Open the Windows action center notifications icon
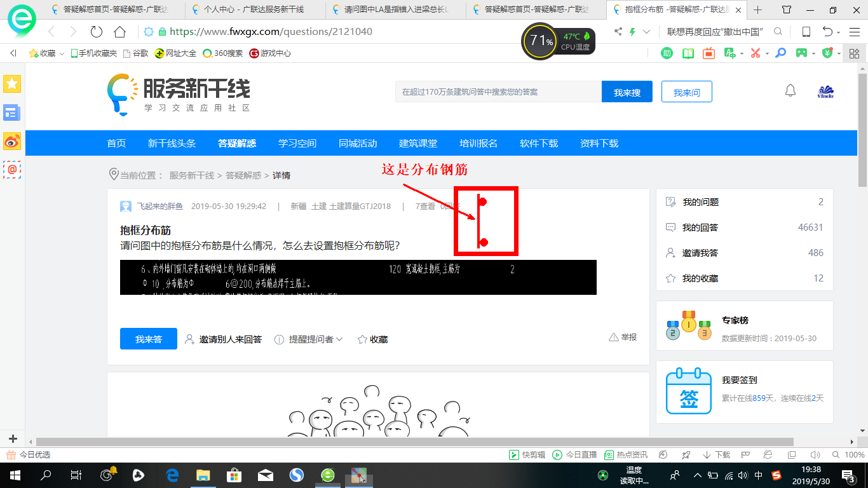The height and width of the screenshot is (488, 868). (x=848, y=475)
